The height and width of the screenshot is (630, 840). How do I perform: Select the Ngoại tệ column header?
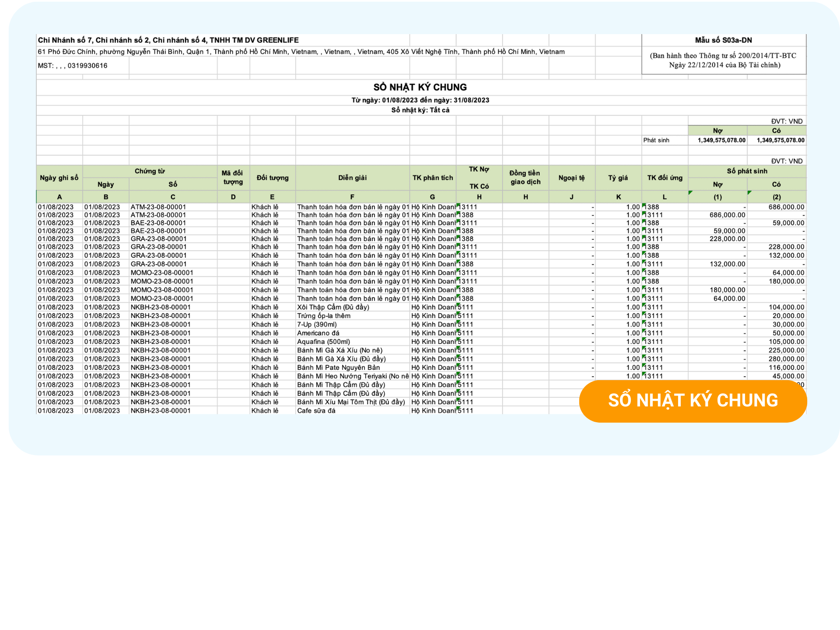(x=571, y=178)
